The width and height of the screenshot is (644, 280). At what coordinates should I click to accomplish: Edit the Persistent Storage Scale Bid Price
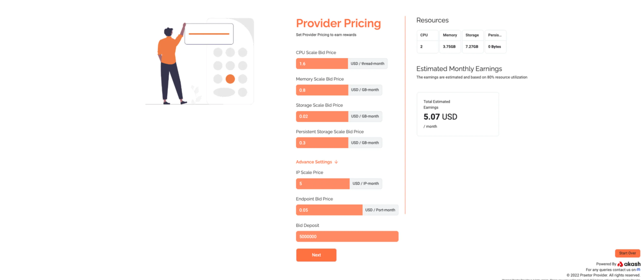point(322,143)
